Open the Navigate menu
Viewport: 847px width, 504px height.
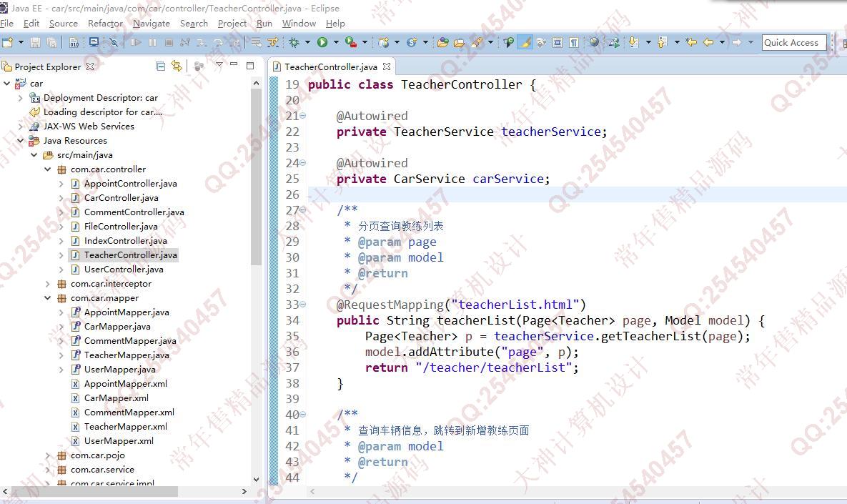tap(152, 23)
